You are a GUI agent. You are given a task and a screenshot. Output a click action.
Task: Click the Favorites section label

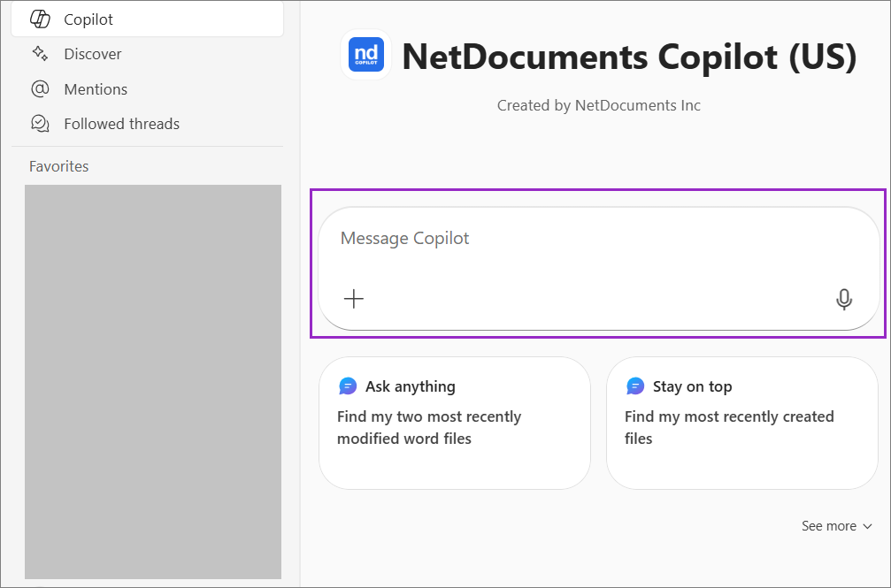(58, 165)
